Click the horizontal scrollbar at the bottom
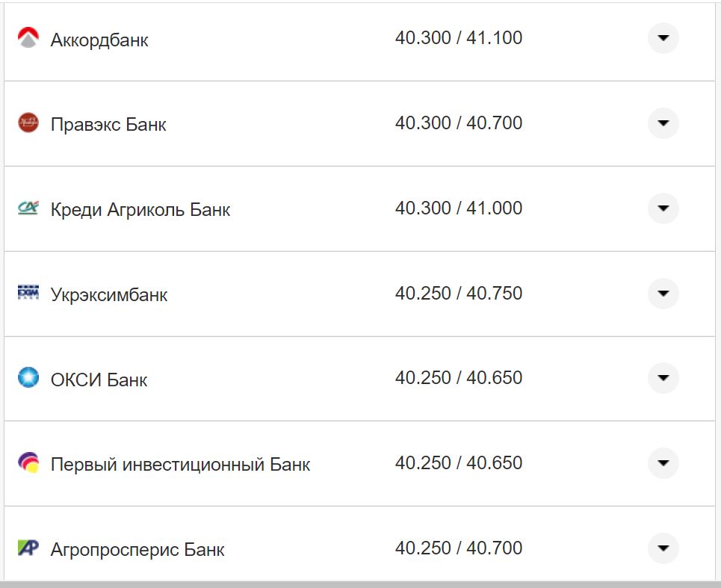This screenshot has height=588, width=721. (360, 584)
